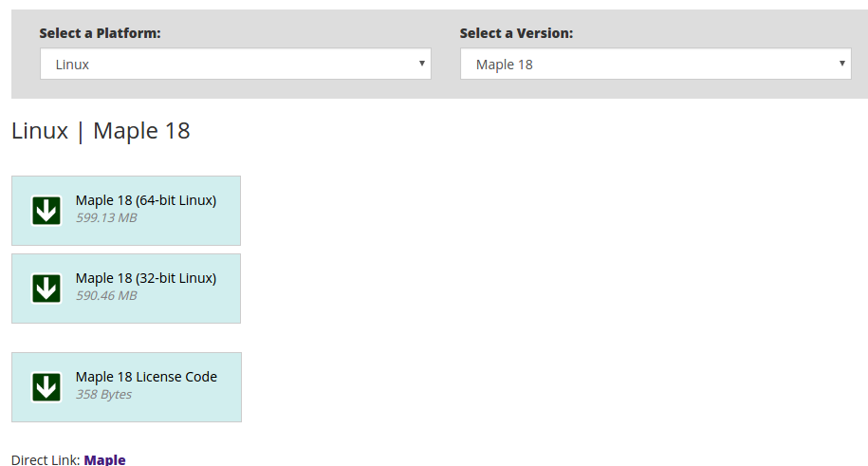Open the Select a Version dropdown showing Maple 18
Viewport: 868px width, 466px height.
656,64
